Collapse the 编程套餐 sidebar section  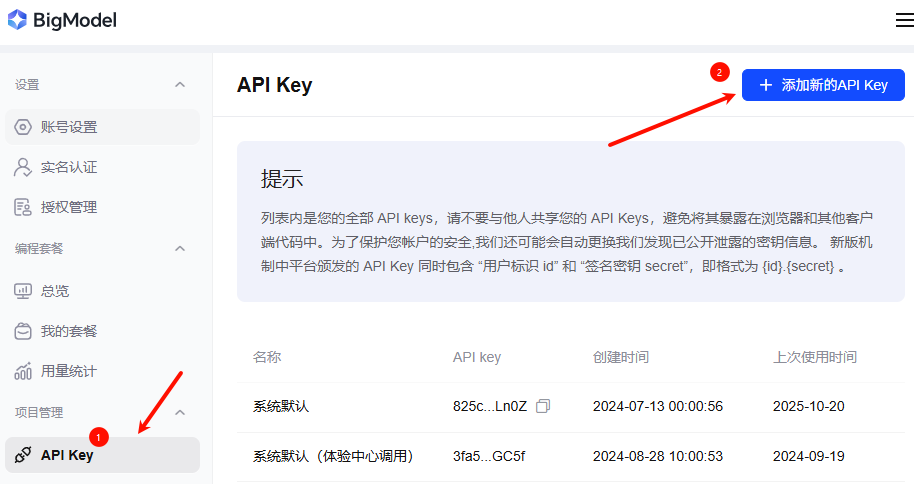[x=180, y=248]
